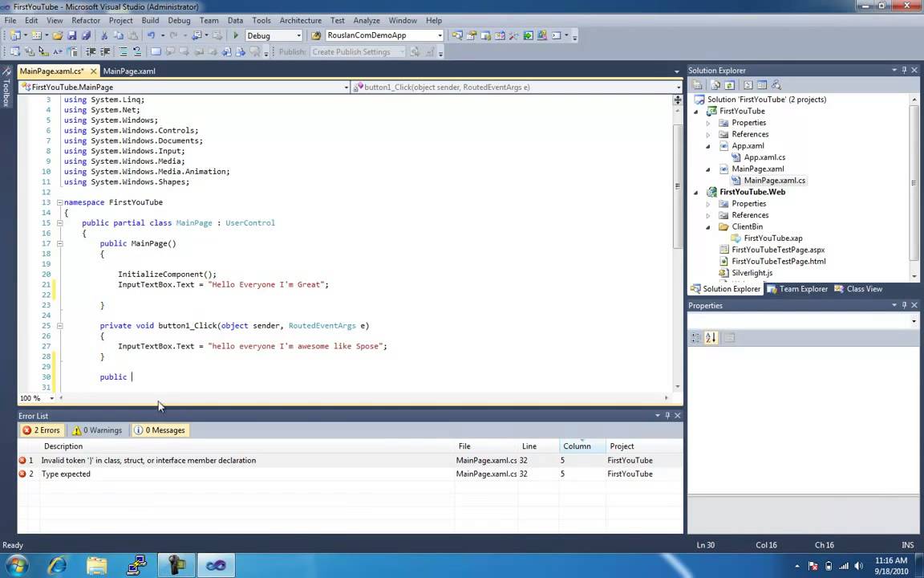Collapse the ClientBin folder
The height and width of the screenshot is (578, 924).
pyautogui.click(x=708, y=227)
